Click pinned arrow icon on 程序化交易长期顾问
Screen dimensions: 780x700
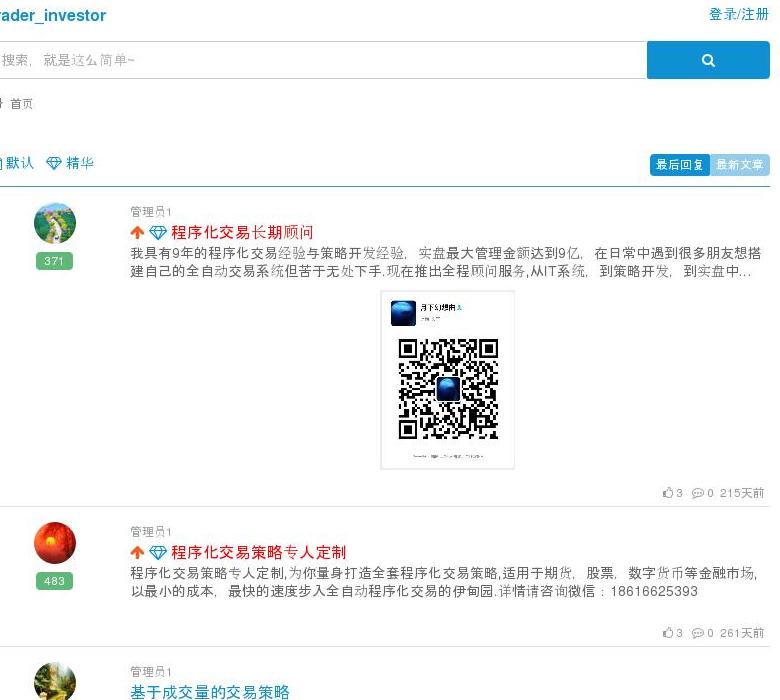[137, 232]
